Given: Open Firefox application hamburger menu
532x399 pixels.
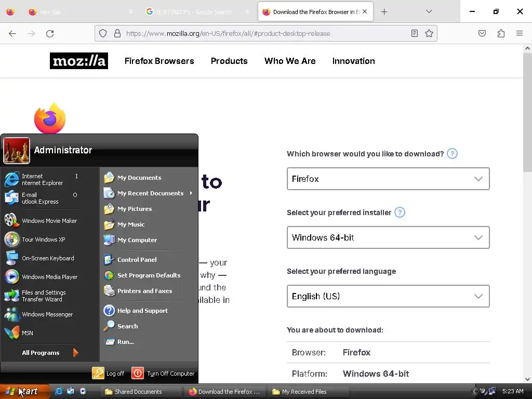Looking at the screenshot, I should click(x=520, y=33).
